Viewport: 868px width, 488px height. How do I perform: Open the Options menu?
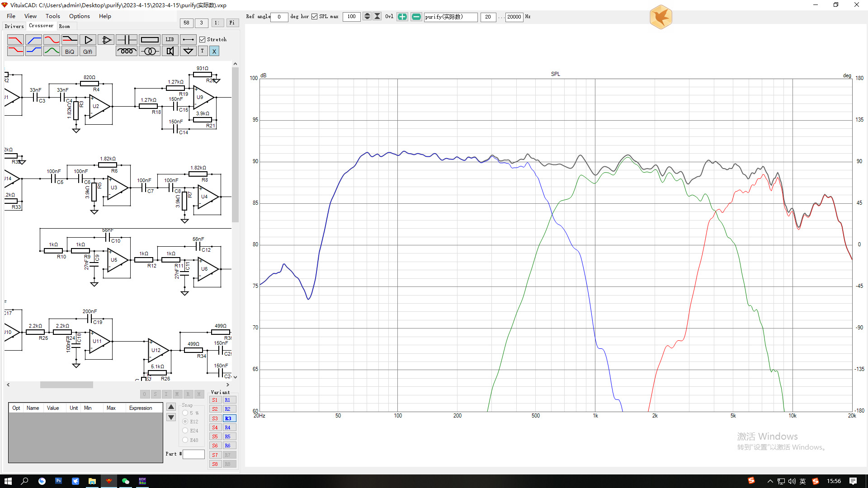[80, 16]
